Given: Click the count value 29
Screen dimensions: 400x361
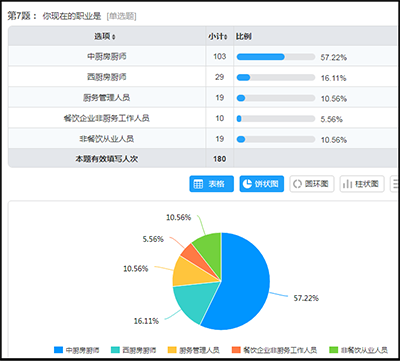Looking at the screenshot, I should [x=219, y=77].
